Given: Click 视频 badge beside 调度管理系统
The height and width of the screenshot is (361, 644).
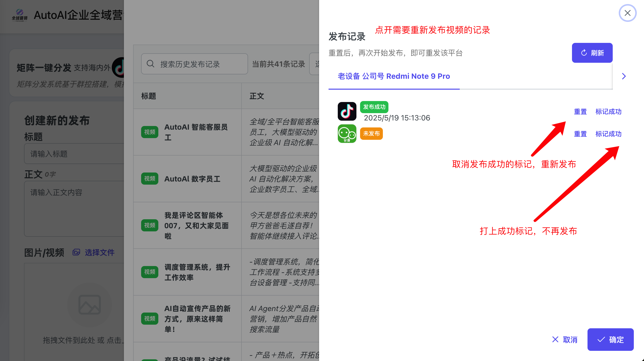Looking at the screenshot, I should click(x=150, y=272).
